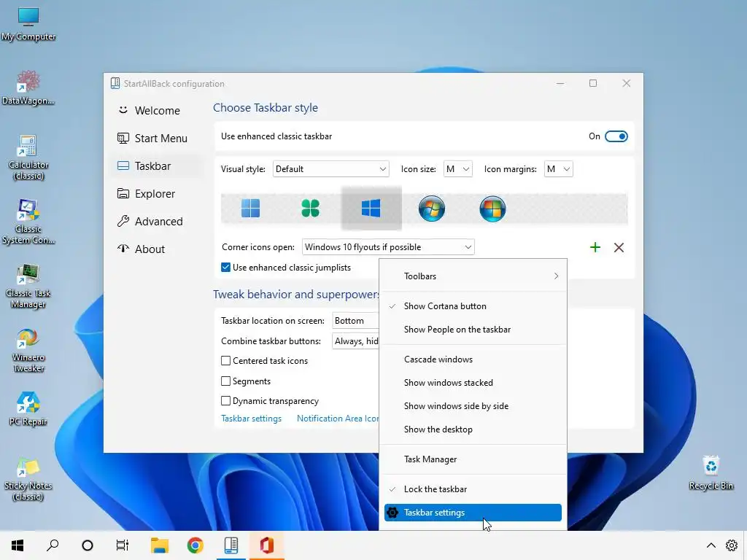Select the DataWagon desktop shortcut
The width and height of the screenshot is (747, 560).
[x=28, y=87]
